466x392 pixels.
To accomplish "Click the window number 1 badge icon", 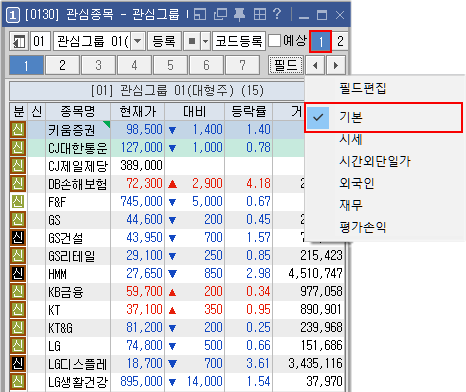I will pos(13,15).
